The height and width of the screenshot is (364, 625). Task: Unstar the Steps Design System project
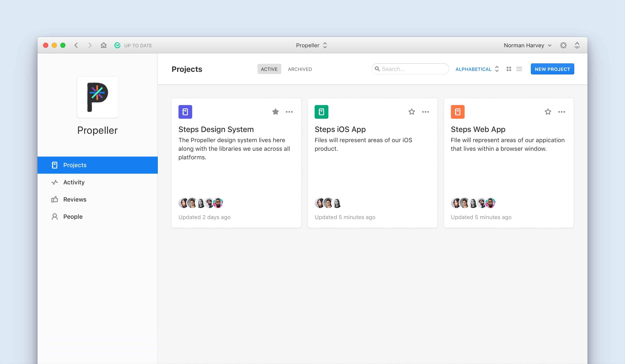point(275,112)
